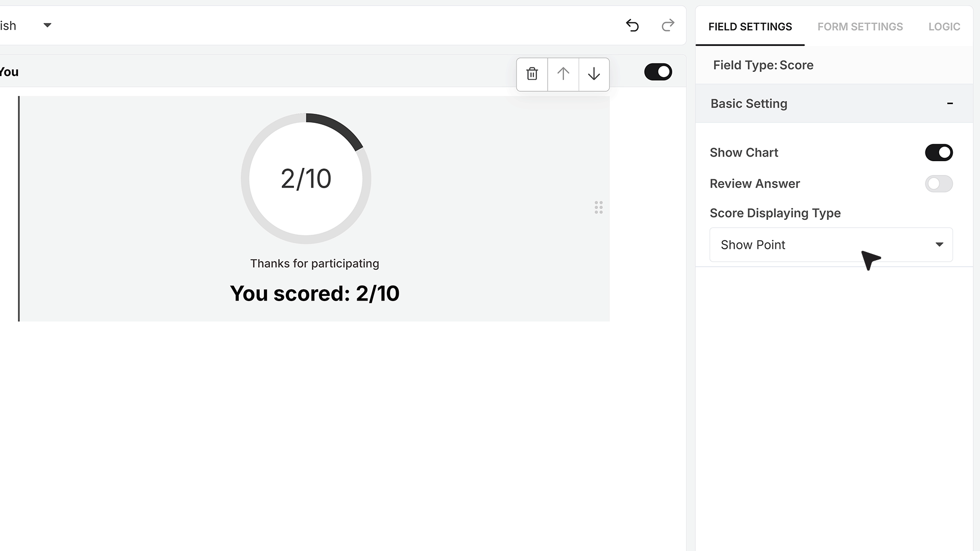Viewport: 980px width, 551px height.
Task: Toggle the Thank You page switch off
Action: (658, 72)
